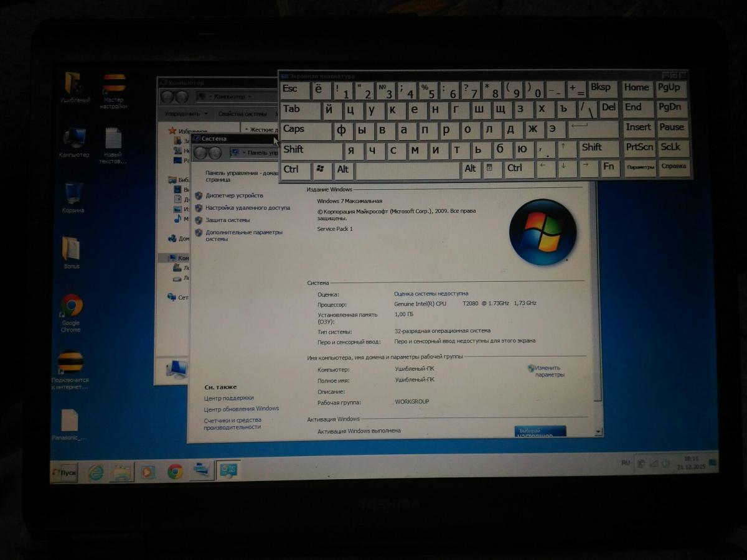
Task: Click the up arrow key on keyboard
Action: click(x=566, y=149)
